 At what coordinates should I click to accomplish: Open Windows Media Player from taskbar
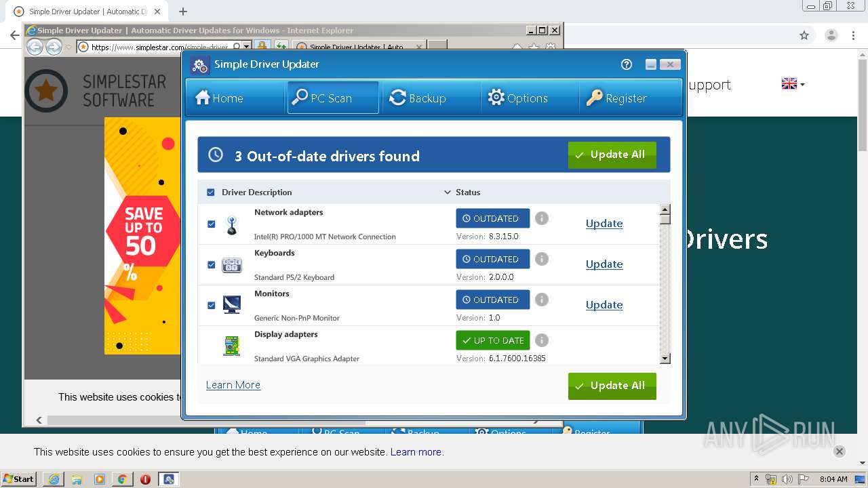pyautogui.click(x=100, y=479)
